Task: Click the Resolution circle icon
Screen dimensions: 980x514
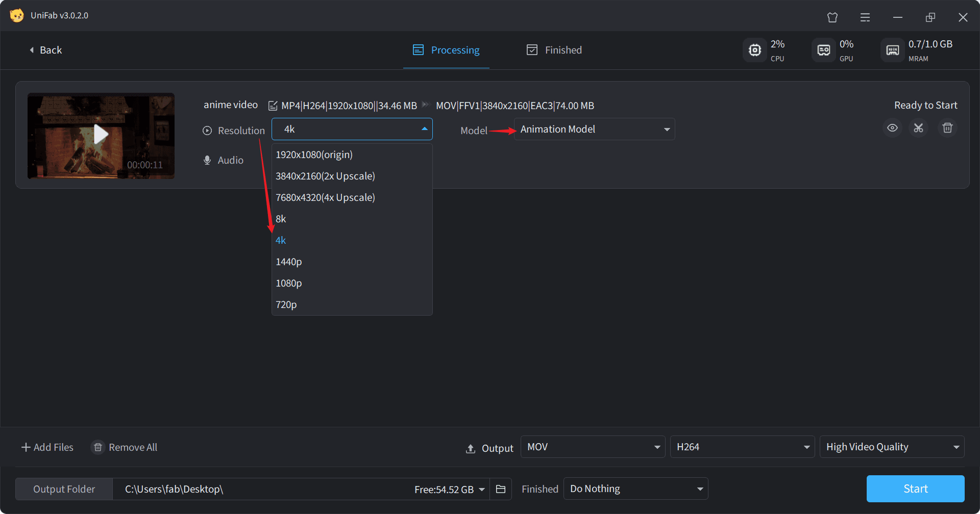Action: pos(207,131)
